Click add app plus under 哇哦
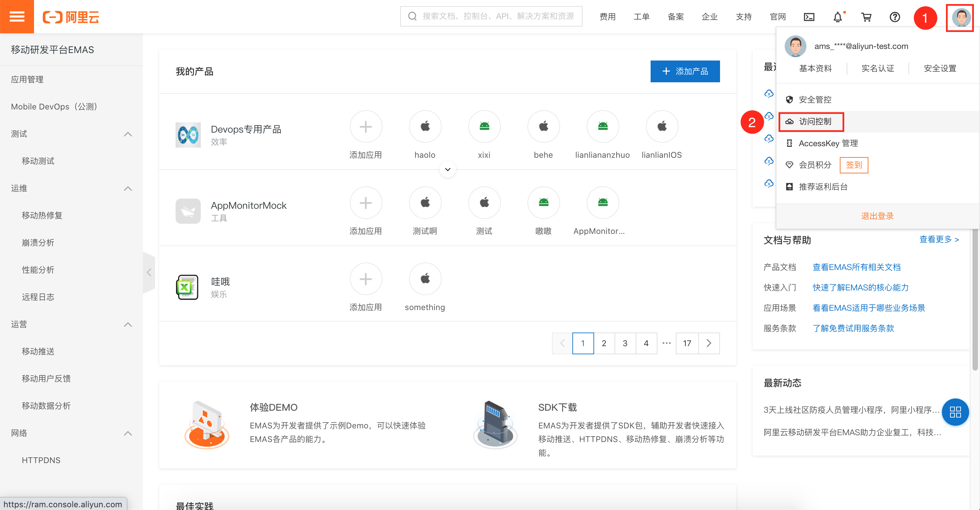 (x=365, y=278)
